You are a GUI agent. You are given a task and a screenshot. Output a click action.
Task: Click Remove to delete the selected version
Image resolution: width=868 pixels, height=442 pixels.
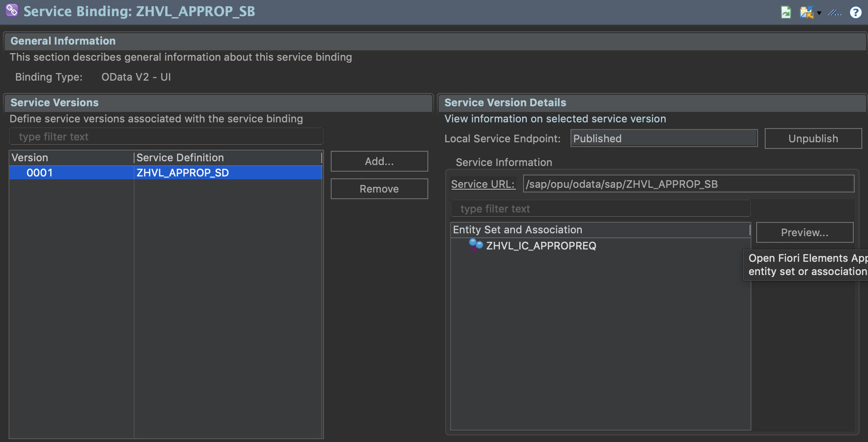pos(379,189)
